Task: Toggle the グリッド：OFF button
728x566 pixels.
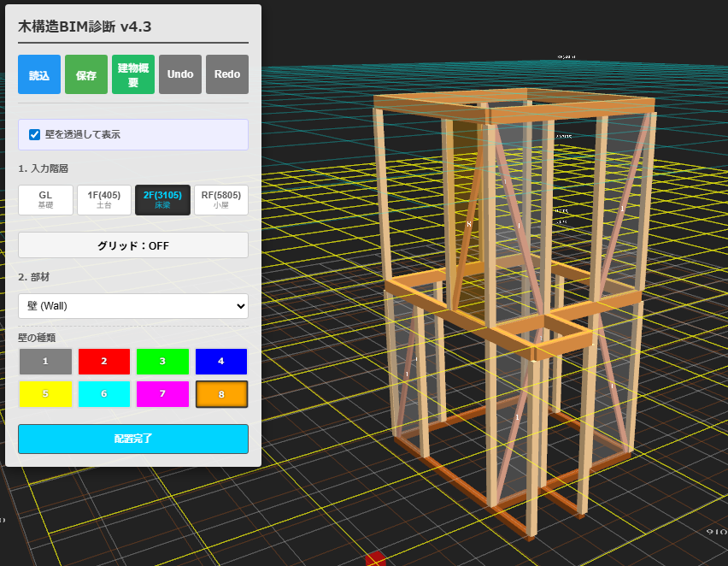Action: click(132, 245)
